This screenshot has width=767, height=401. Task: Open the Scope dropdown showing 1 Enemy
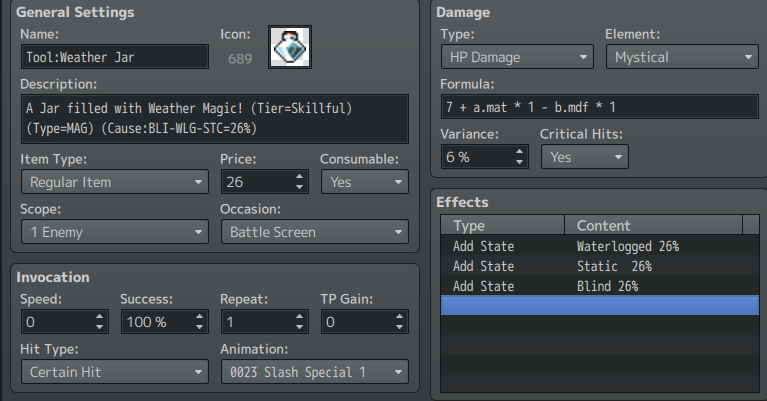click(x=115, y=232)
